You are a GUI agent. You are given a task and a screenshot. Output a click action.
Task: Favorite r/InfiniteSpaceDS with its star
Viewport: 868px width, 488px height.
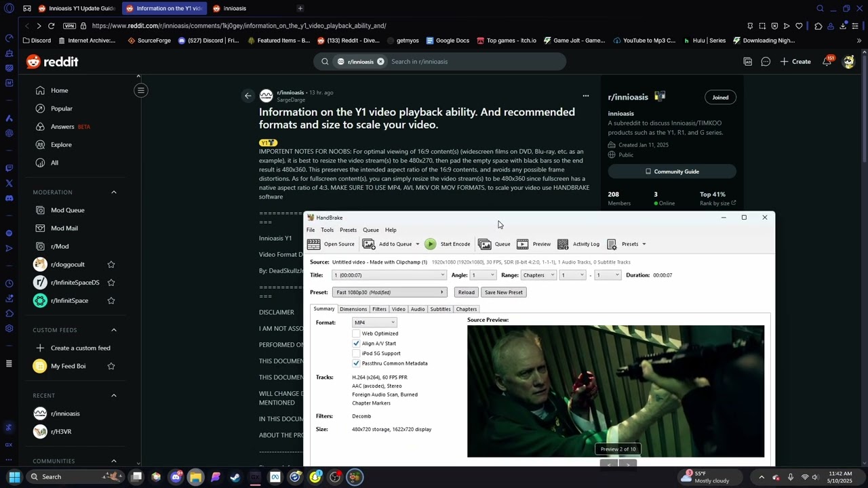(x=111, y=283)
